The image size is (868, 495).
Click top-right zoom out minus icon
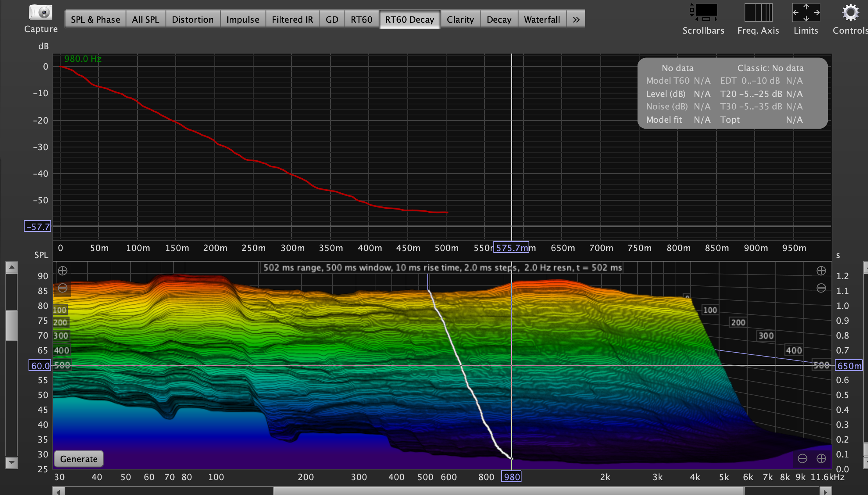[x=821, y=288]
